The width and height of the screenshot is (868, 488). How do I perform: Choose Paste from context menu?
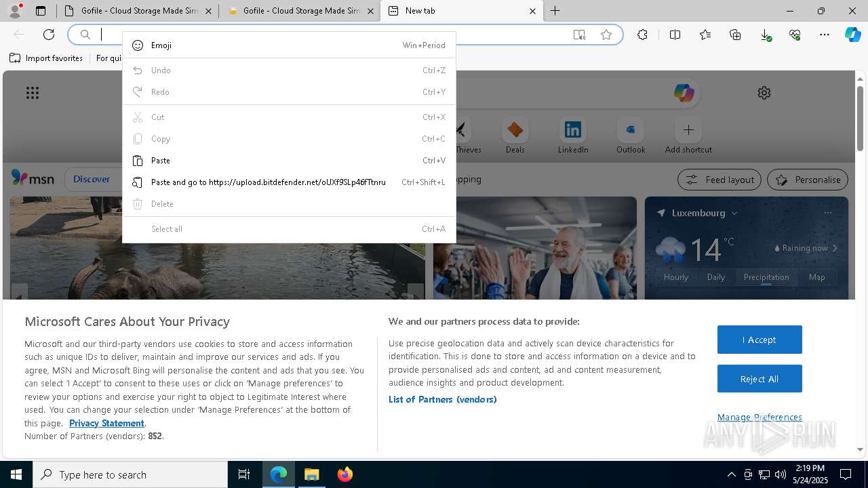(289, 161)
